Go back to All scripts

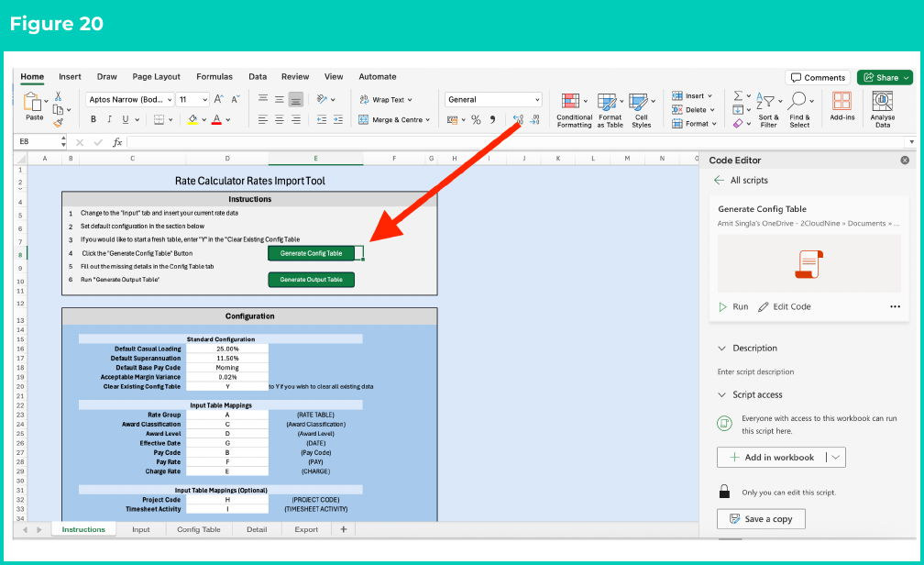(742, 181)
